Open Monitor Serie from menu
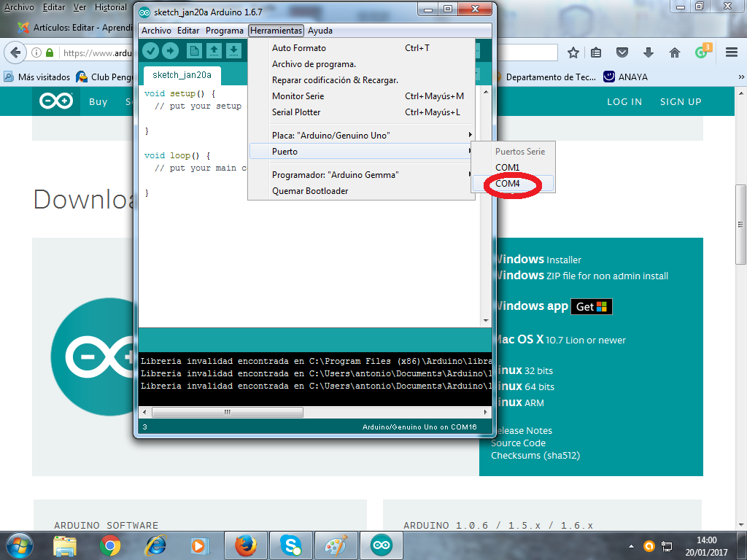Screen dimensions: 747x560 362,96
